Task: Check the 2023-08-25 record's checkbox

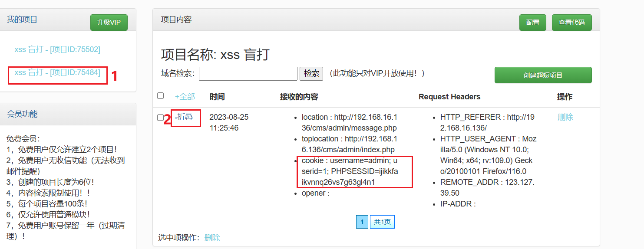Action: (x=161, y=118)
